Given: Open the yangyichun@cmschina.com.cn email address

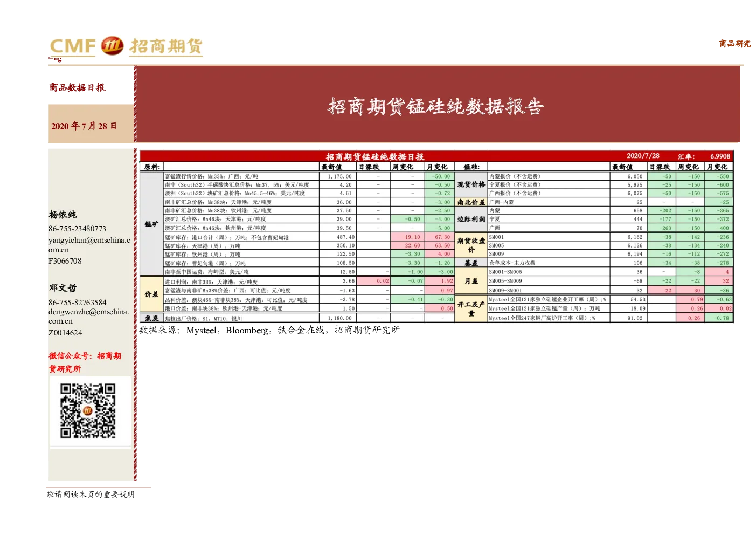Looking at the screenshot, I should 89,245.
